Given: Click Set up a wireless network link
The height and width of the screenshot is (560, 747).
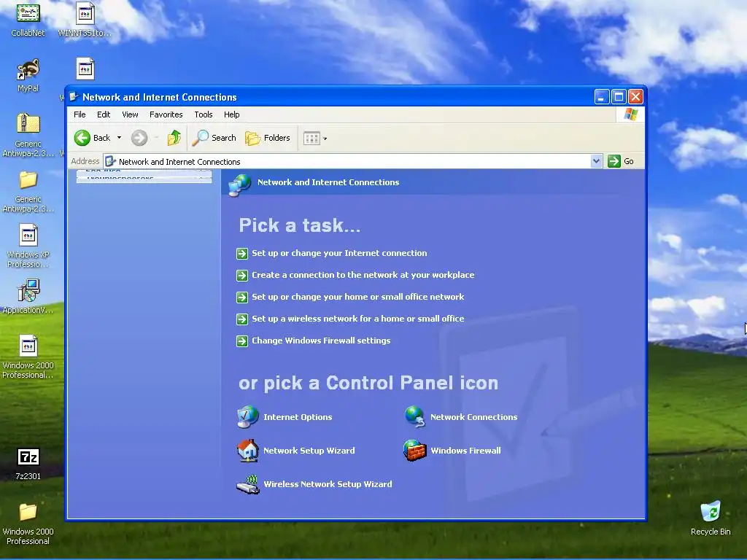Looking at the screenshot, I should pos(357,319).
